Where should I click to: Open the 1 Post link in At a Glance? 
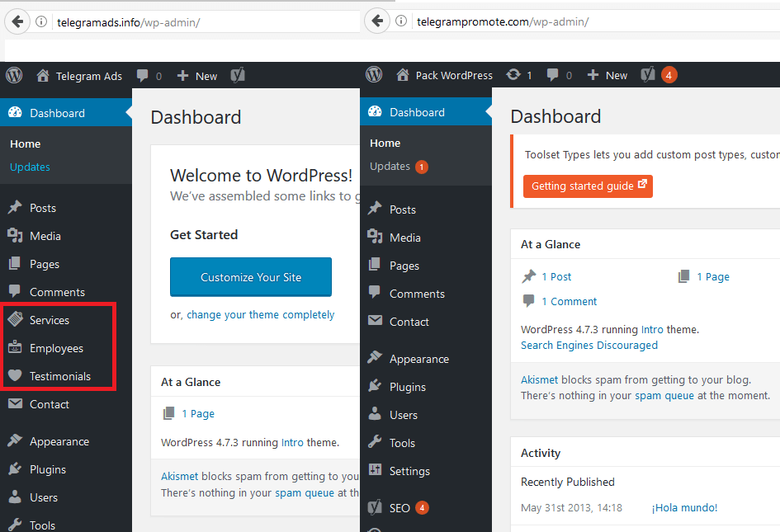click(x=556, y=276)
